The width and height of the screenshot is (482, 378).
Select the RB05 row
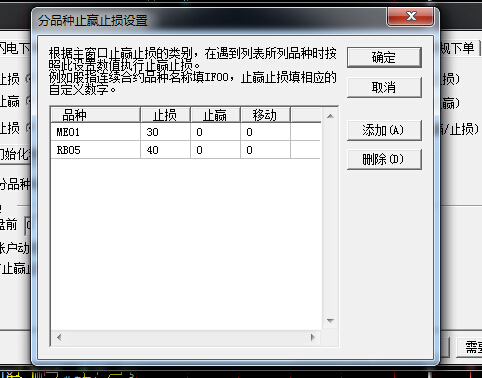(x=186, y=150)
